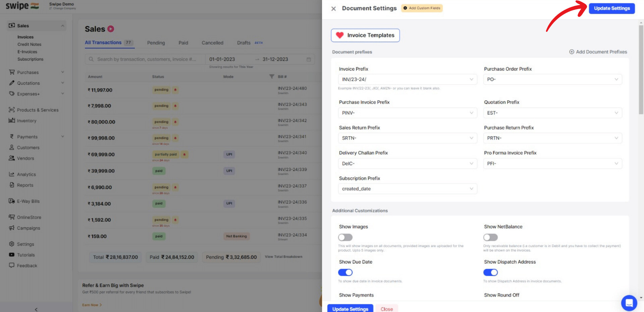Click the sales search input field

pyautogui.click(x=145, y=59)
